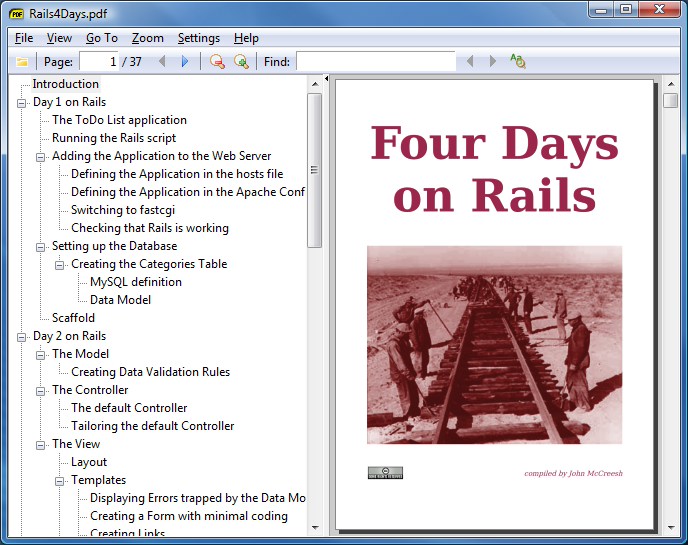Open the Go To menu
The height and width of the screenshot is (545, 688).
coord(102,38)
